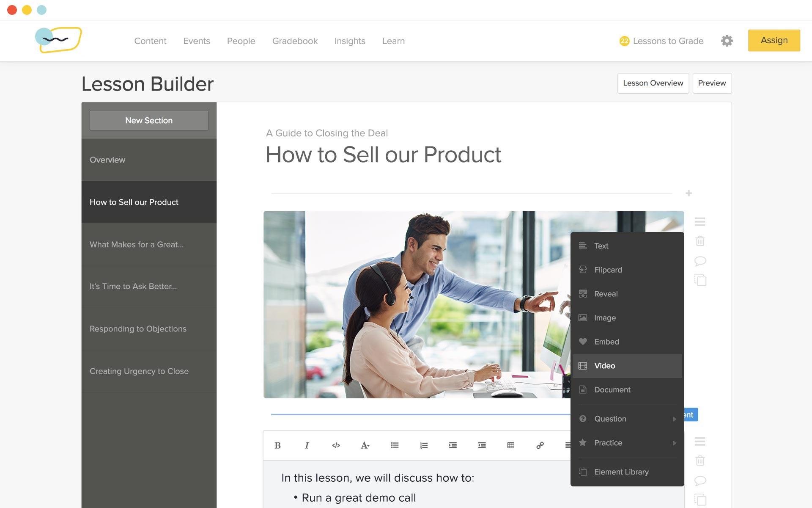Click the bulleted list icon in toolbar
This screenshot has height=508, width=812.
coord(394,446)
